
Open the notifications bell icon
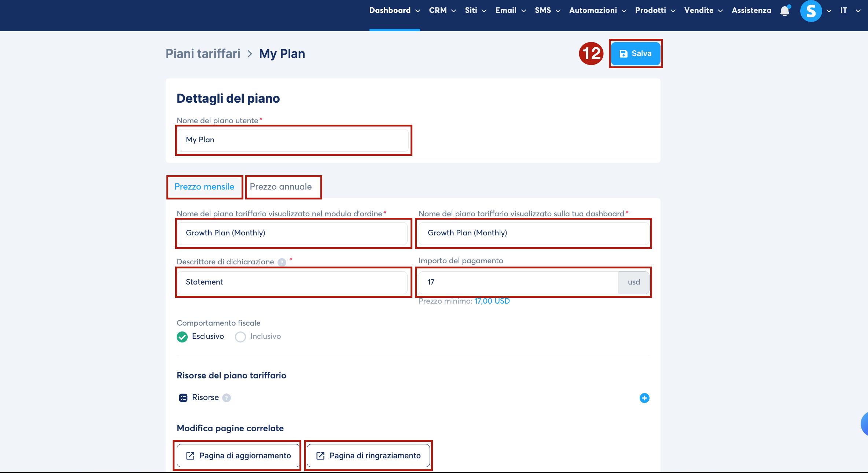[x=785, y=11]
